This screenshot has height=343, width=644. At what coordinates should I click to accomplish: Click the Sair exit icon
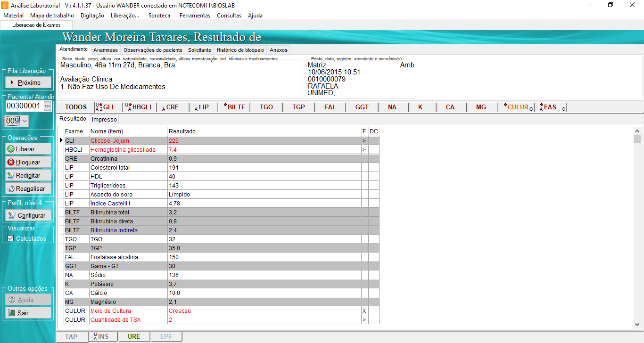tap(11, 313)
